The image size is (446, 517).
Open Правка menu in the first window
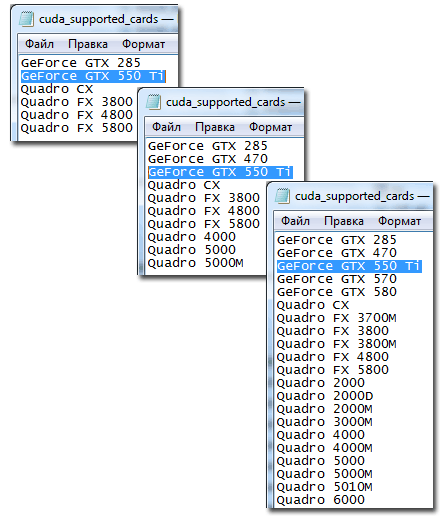pyautogui.click(x=88, y=44)
